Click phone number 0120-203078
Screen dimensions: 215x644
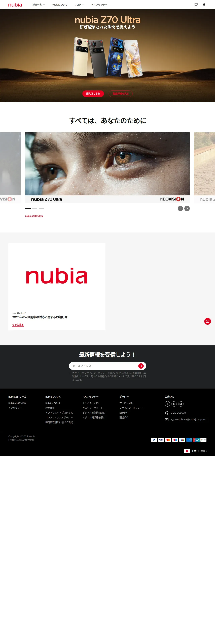[178, 413]
